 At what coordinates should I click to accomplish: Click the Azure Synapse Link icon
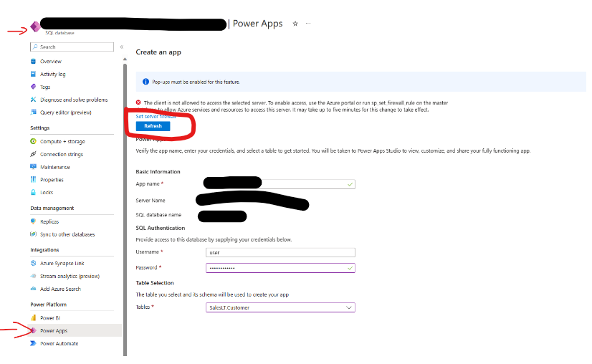[33, 263]
